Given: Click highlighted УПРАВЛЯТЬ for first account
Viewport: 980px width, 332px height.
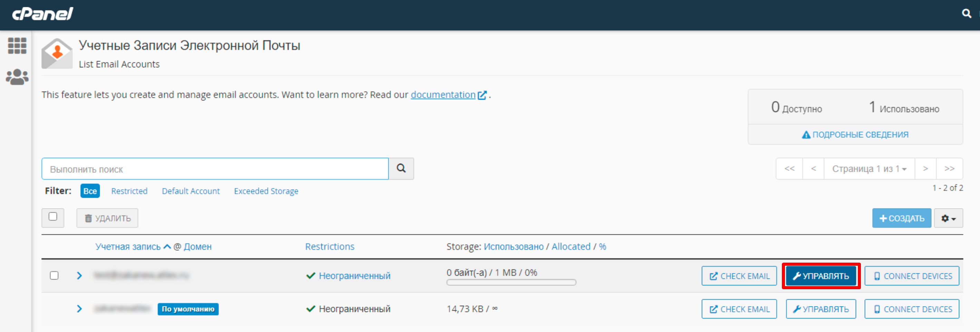Looking at the screenshot, I should [x=821, y=276].
